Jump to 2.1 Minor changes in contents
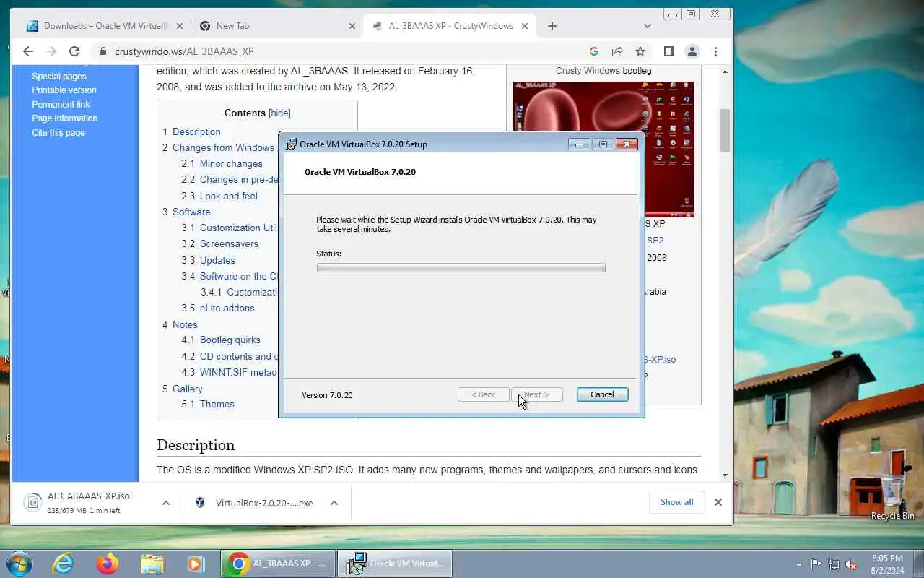Screen dimensions: 924x578 222,163
